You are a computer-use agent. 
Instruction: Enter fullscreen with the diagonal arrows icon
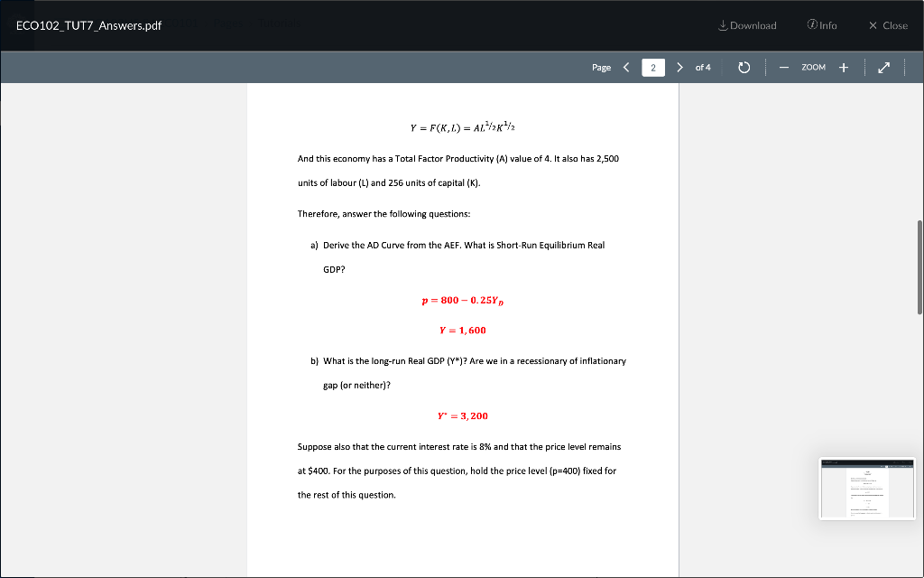coord(883,67)
